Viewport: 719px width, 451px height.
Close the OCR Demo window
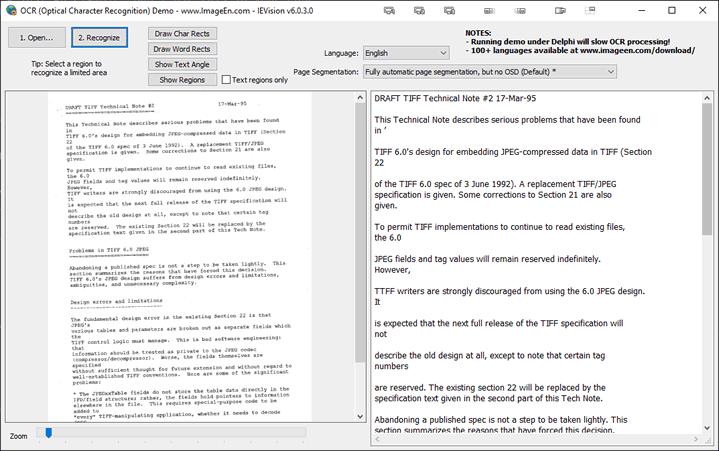(x=702, y=10)
